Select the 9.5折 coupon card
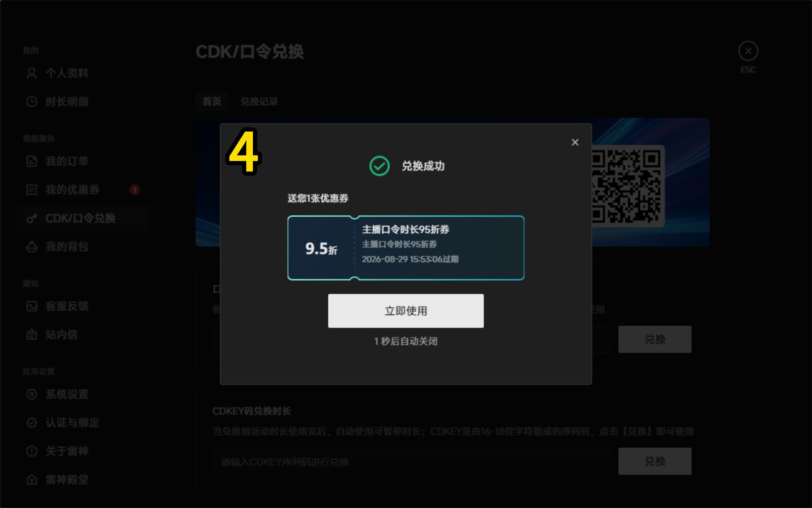The image size is (812, 508). click(x=406, y=248)
